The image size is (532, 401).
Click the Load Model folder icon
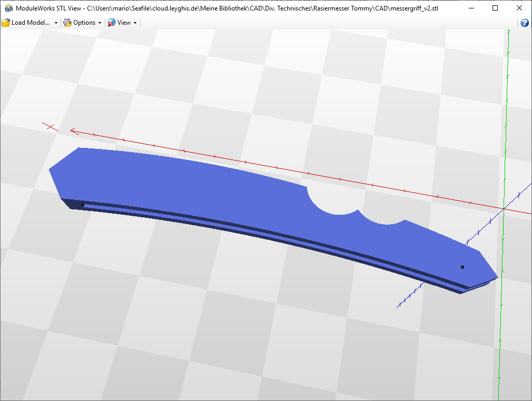click(x=6, y=23)
